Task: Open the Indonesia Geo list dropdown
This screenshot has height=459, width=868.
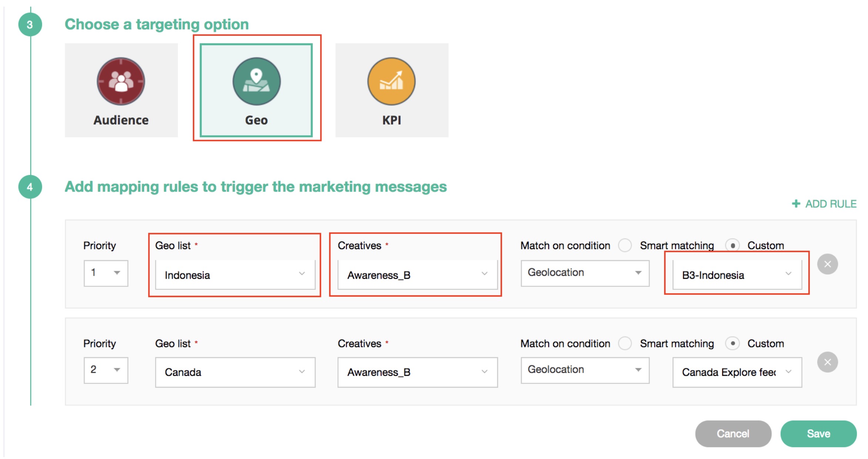Action: point(235,275)
